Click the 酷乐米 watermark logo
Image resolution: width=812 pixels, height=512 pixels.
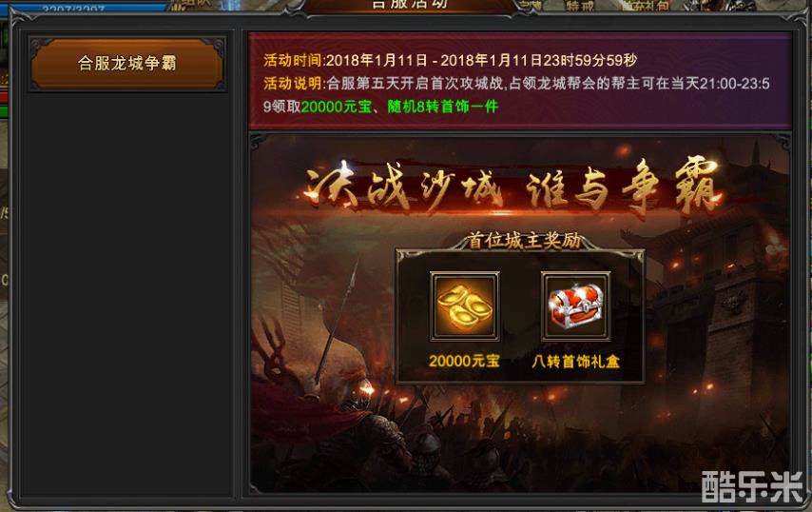pyautogui.click(x=752, y=487)
